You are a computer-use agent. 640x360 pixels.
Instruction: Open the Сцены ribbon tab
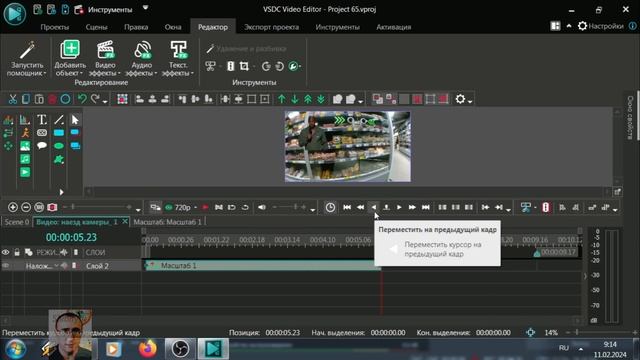tap(96, 27)
